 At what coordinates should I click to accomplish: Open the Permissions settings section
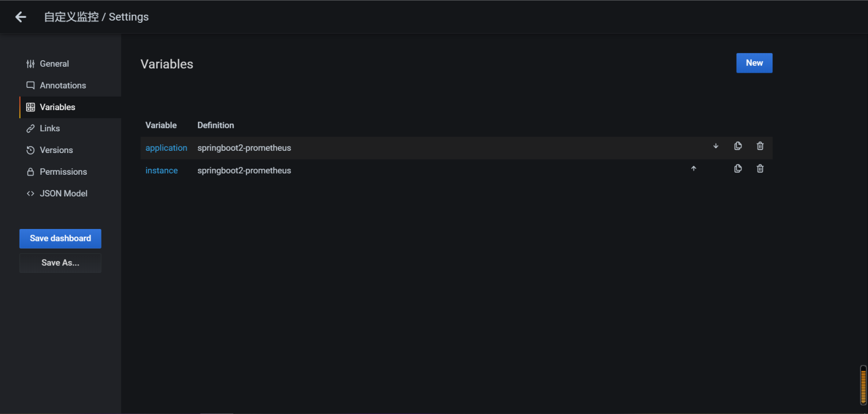pyautogui.click(x=63, y=171)
